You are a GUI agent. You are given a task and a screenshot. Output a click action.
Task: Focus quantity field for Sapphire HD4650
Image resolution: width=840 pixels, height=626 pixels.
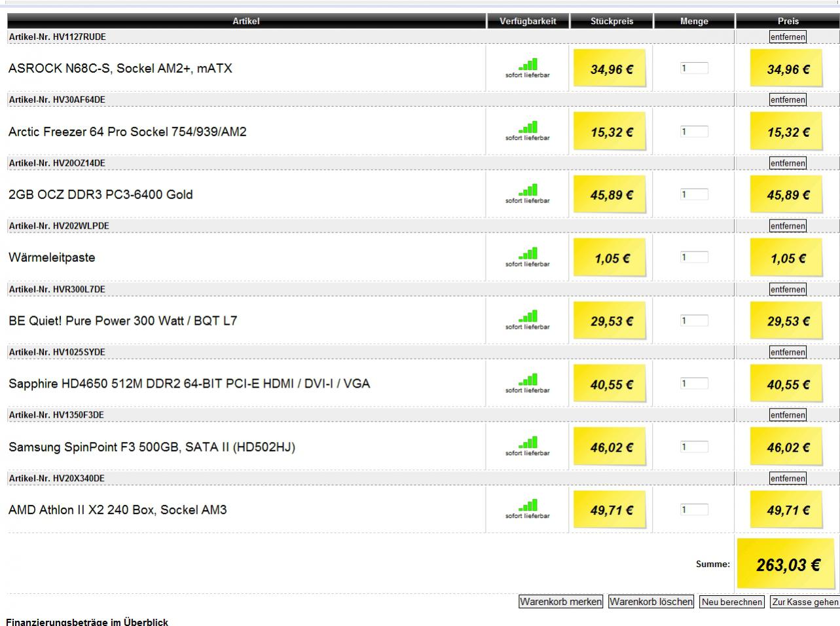pos(694,384)
